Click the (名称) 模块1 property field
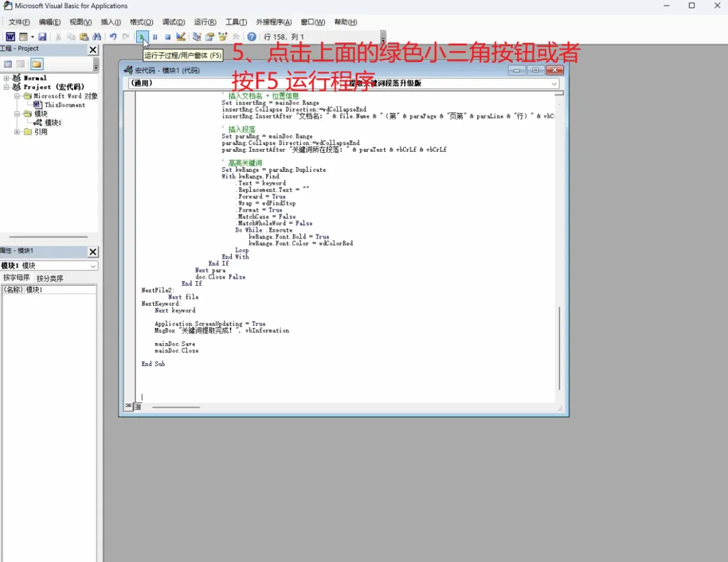Viewport: 728px width, 562px height. coord(49,290)
